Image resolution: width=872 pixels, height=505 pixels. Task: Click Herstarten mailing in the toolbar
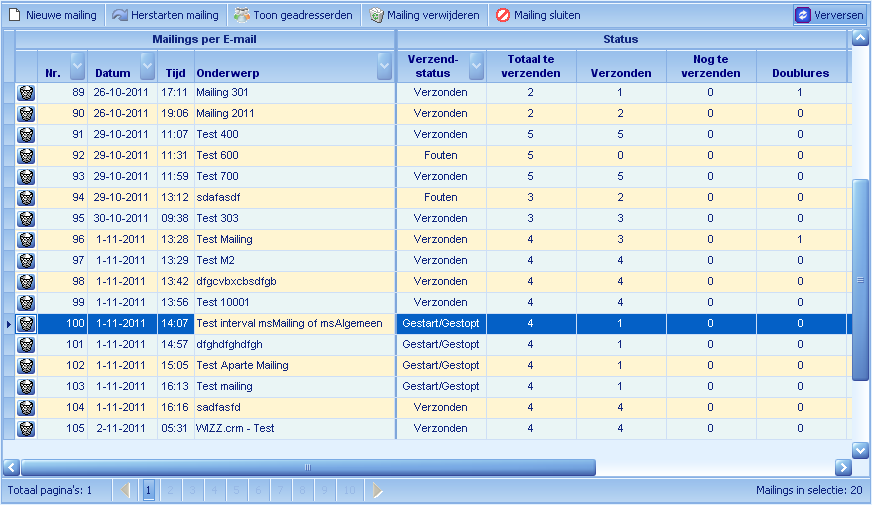point(166,15)
